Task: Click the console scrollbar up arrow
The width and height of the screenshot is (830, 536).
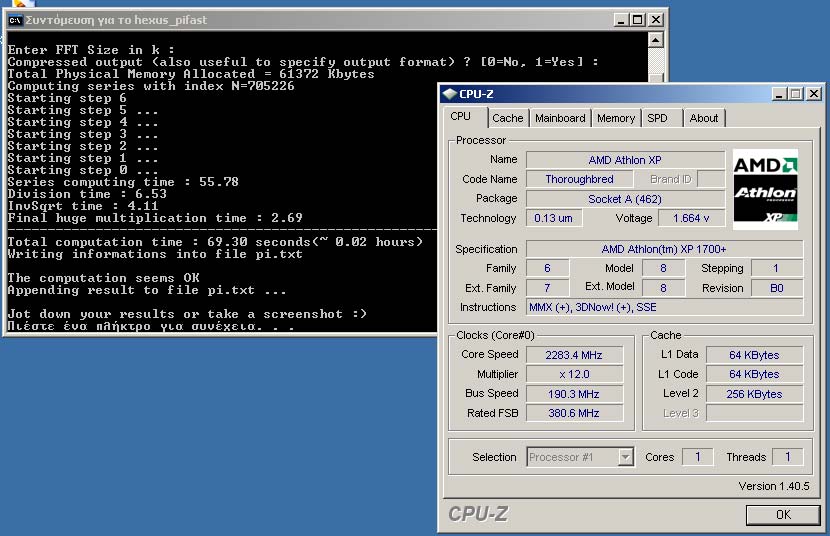Action: pyautogui.click(x=655, y=40)
